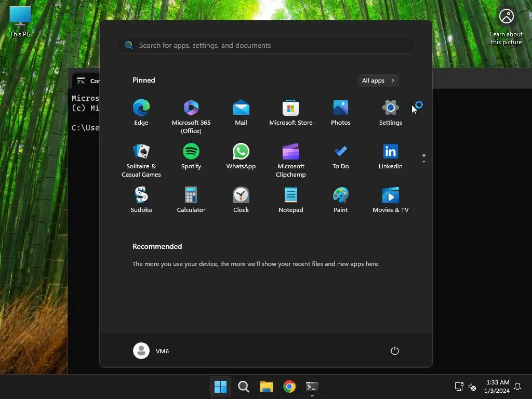Open Settings from the Start menu
This screenshot has height=399, width=532.
tap(391, 113)
